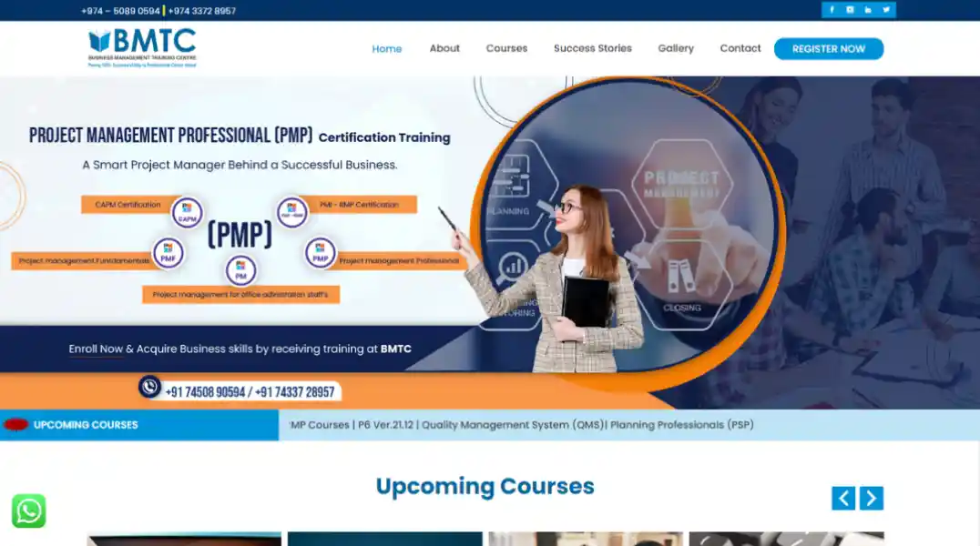Screen dimensions: 980x546
Task: Click the "+91 74508 90594" banner number
Action: [205, 392]
